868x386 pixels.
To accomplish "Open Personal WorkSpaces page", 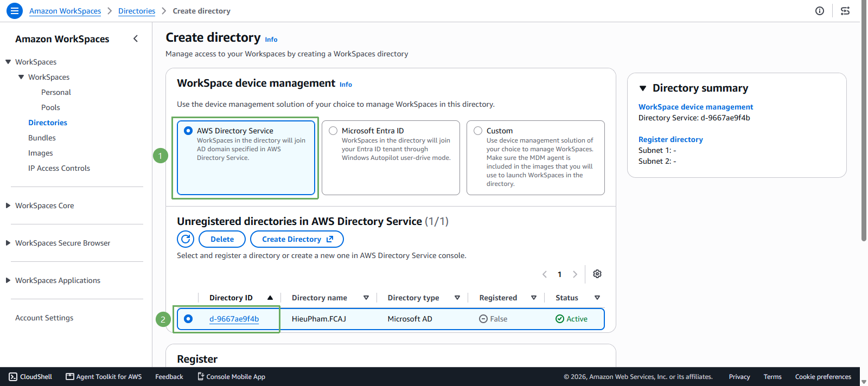I will [56, 92].
